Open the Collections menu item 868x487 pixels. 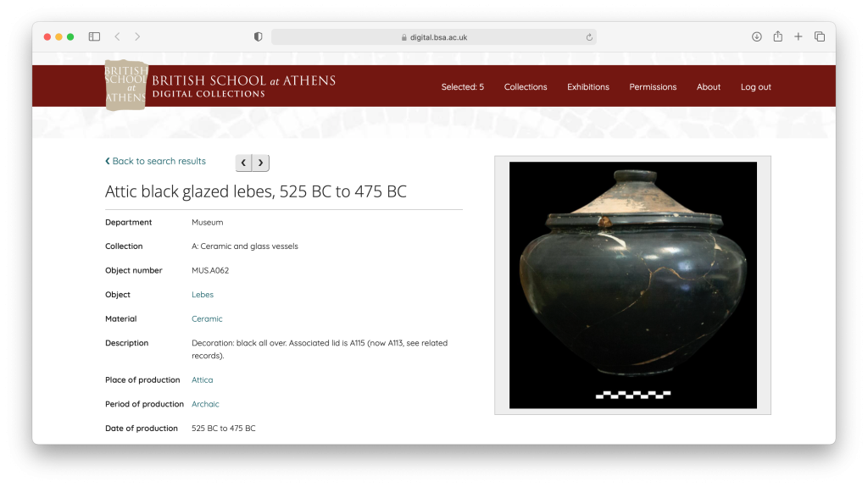[x=526, y=87]
